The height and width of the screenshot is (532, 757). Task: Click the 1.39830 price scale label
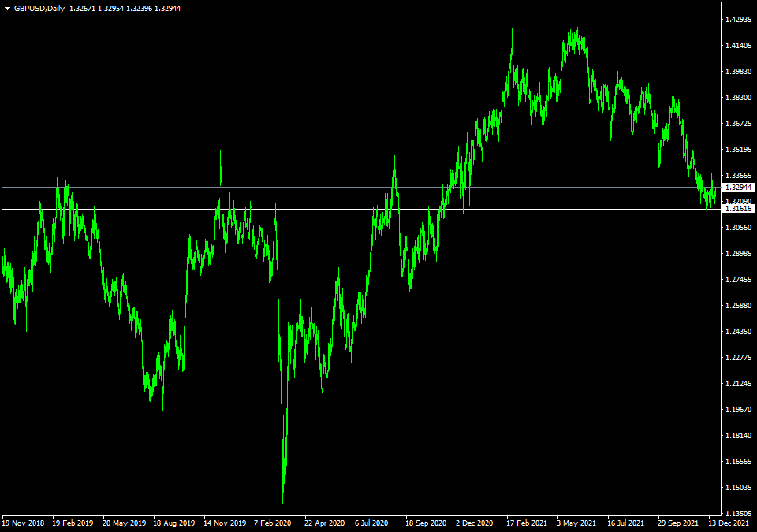pos(739,72)
